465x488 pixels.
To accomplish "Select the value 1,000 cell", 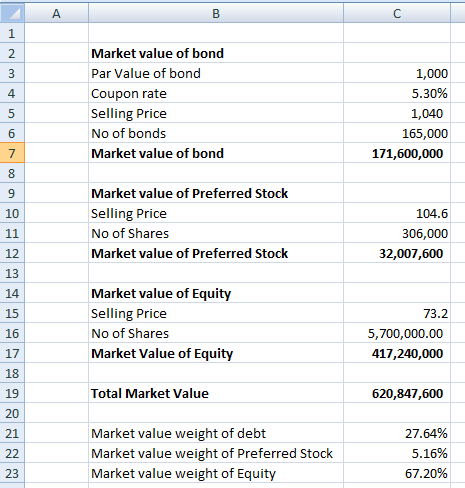I will coord(397,73).
